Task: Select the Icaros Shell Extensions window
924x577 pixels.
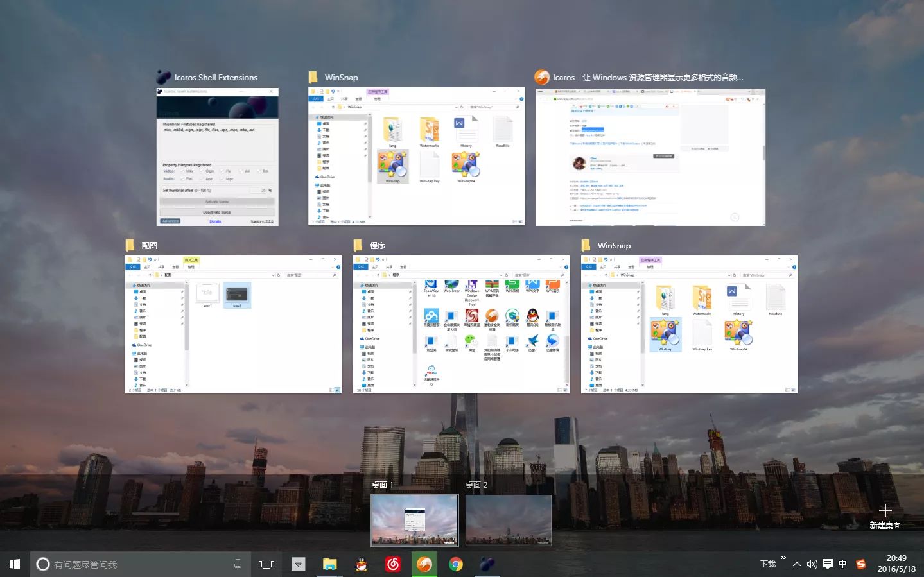Action: coord(218,157)
